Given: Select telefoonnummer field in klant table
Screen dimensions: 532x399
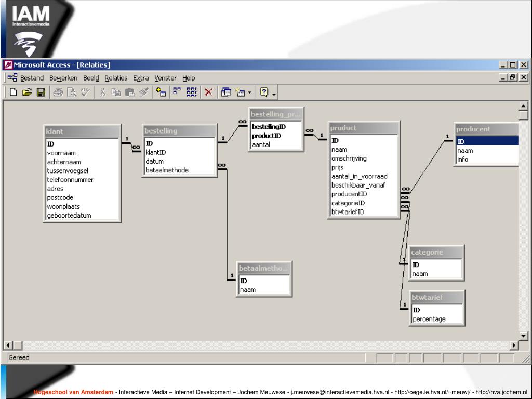Looking at the screenshot, I should click(82, 180).
